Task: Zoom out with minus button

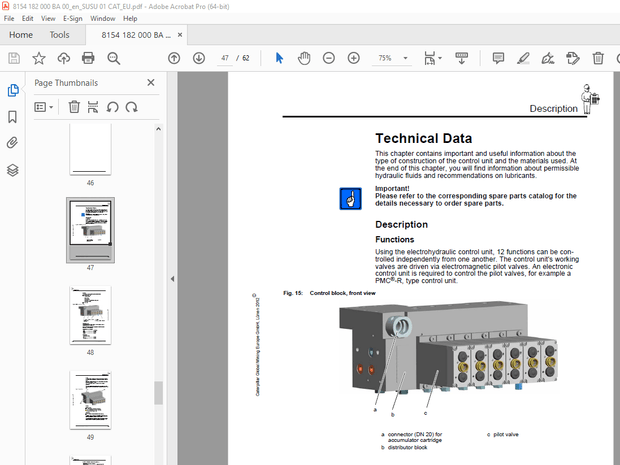Action: pyautogui.click(x=329, y=59)
